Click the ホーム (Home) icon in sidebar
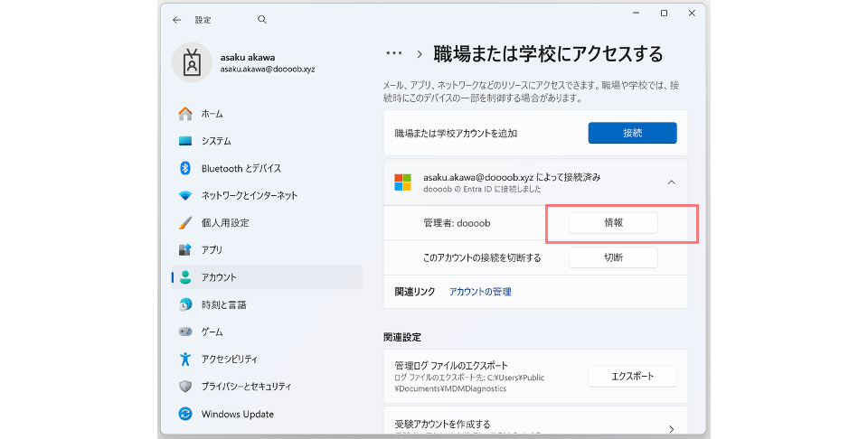The image size is (868, 439). (x=185, y=114)
